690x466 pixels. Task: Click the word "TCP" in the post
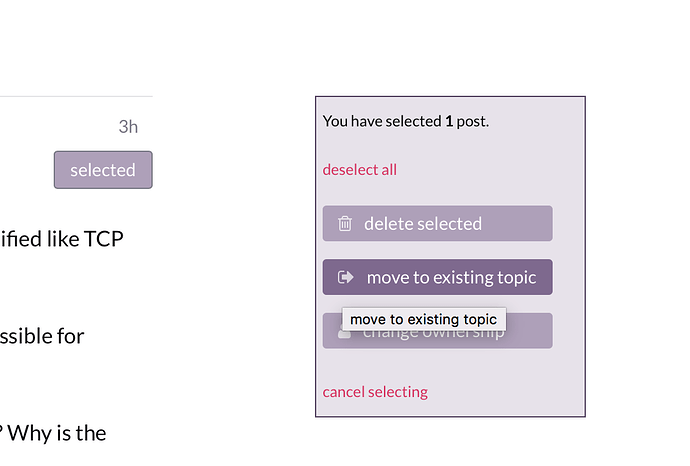pos(104,240)
